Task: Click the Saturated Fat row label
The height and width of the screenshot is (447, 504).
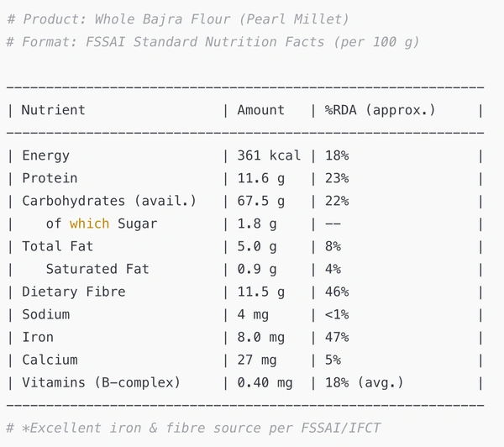Action: (97, 269)
